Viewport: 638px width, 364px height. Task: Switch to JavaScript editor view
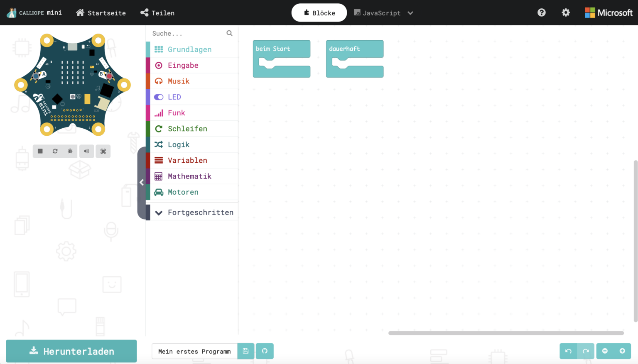click(x=377, y=13)
